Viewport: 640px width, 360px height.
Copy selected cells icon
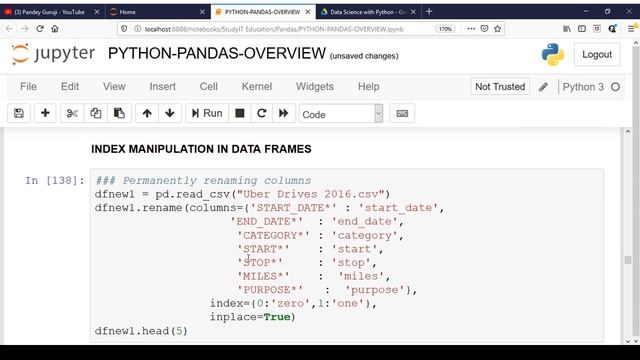[96, 113]
